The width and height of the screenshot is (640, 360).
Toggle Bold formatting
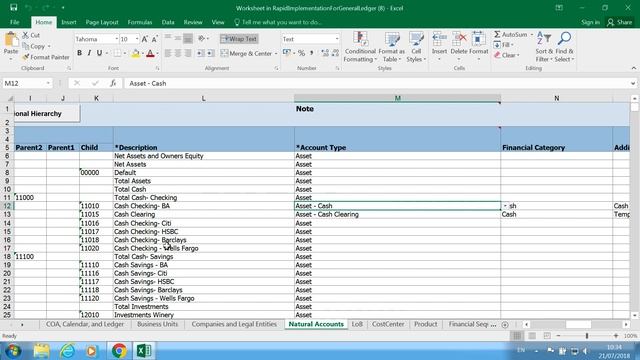79,53
